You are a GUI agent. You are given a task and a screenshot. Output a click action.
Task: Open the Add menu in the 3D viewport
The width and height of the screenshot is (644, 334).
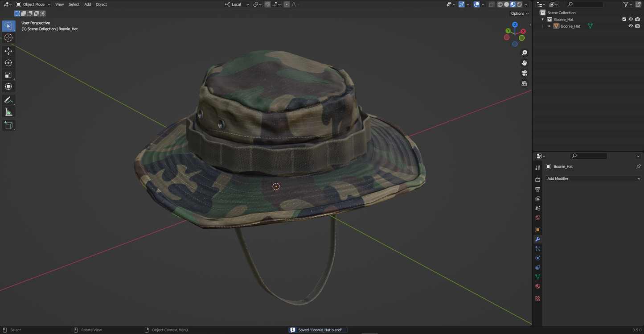coord(87,4)
